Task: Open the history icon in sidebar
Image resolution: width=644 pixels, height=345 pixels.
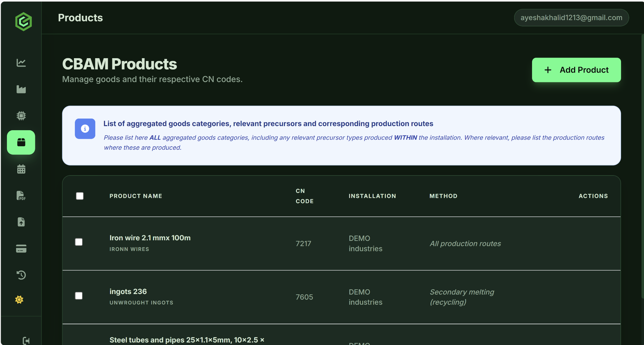Action: click(21, 275)
